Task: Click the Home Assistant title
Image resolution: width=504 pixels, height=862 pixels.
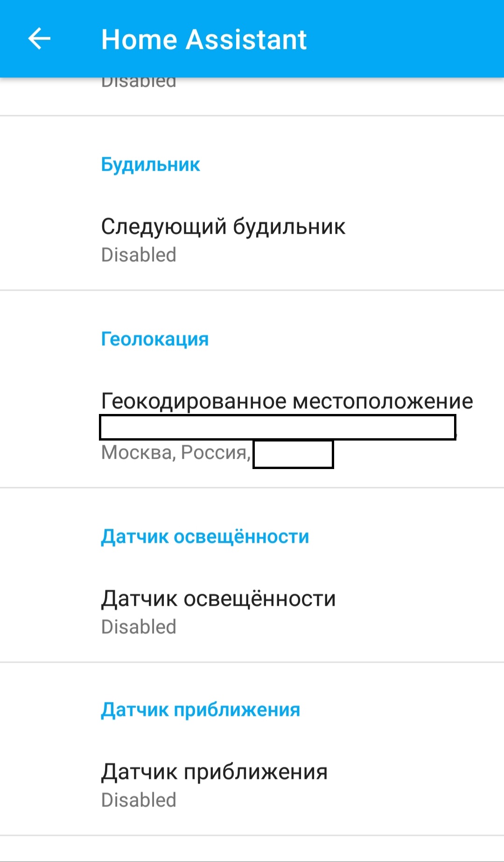Action: (x=204, y=39)
